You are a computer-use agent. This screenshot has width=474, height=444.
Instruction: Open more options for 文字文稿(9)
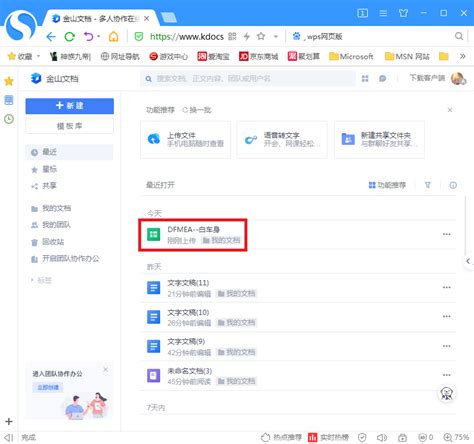point(447,346)
